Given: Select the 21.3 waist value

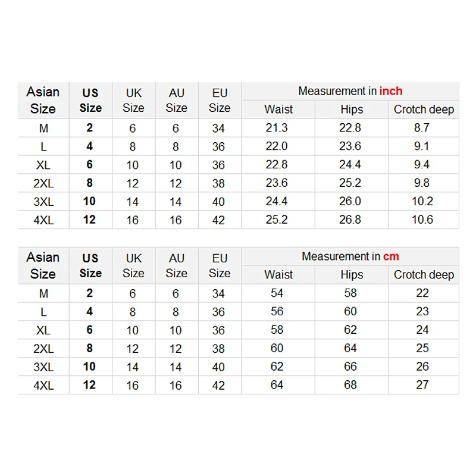Looking at the screenshot, I should [x=277, y=128].
